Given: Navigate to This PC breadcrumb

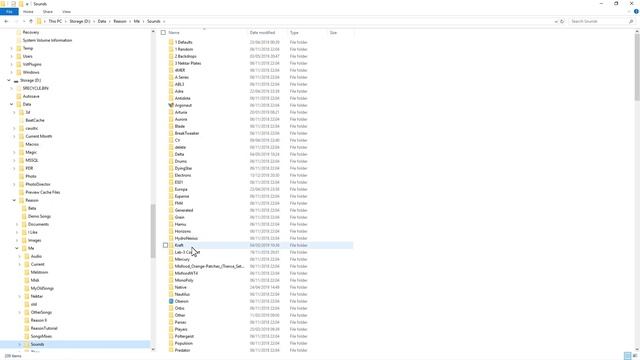Looking at the screenshot, I should point(55,21).
